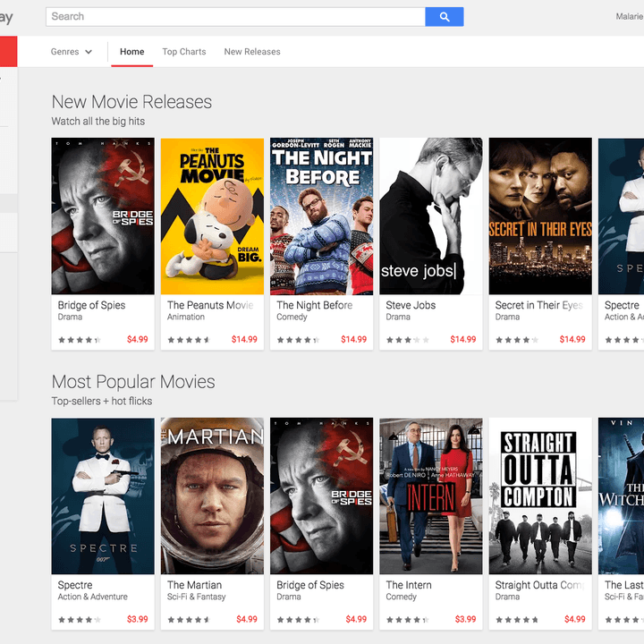Click the star rating on The Martian

[189, 619]
